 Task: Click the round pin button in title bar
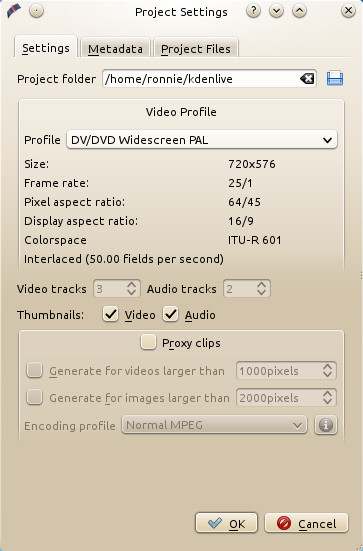pos(37,11)
